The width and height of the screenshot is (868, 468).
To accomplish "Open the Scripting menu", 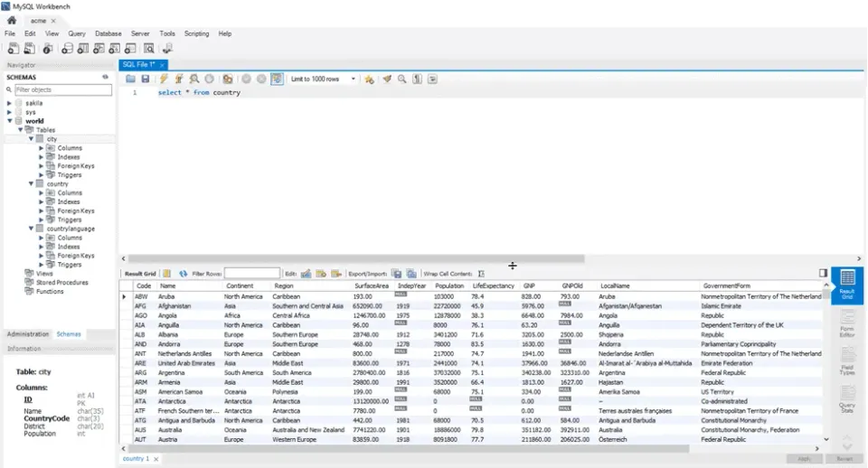I will [x=196, y=33].
